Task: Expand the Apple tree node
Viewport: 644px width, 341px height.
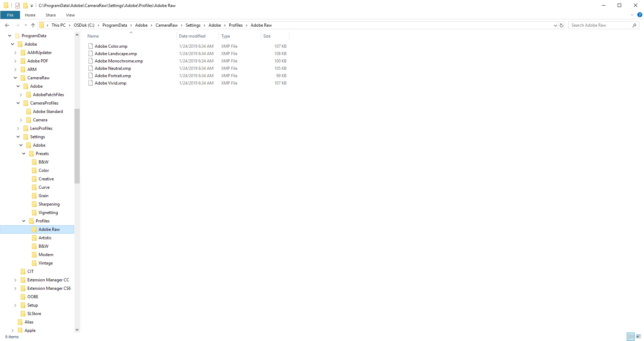Action: pos(12,330)
